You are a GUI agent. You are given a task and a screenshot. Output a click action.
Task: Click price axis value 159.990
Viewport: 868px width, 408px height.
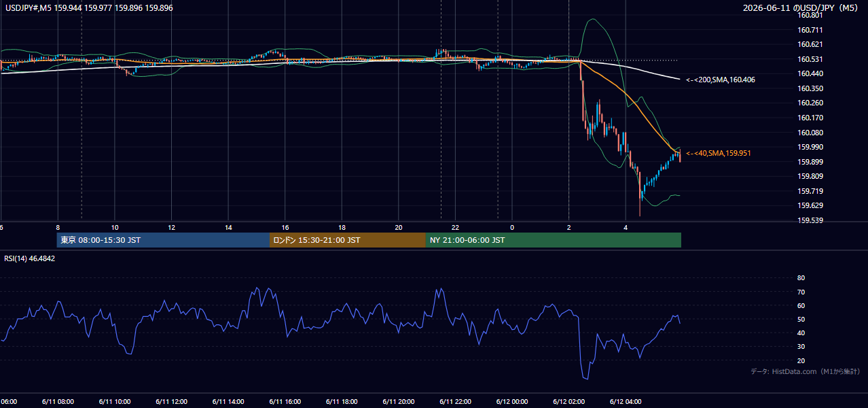[x=810, y=148]
